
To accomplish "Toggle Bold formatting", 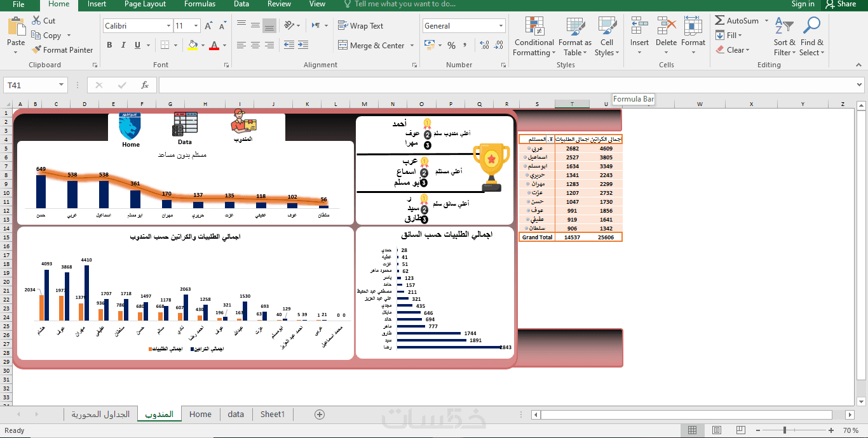I will [109, 45].
